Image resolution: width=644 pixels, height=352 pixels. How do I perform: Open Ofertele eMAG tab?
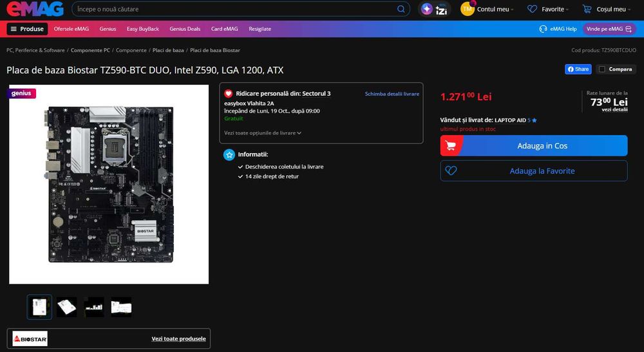[x=71, y=29]
